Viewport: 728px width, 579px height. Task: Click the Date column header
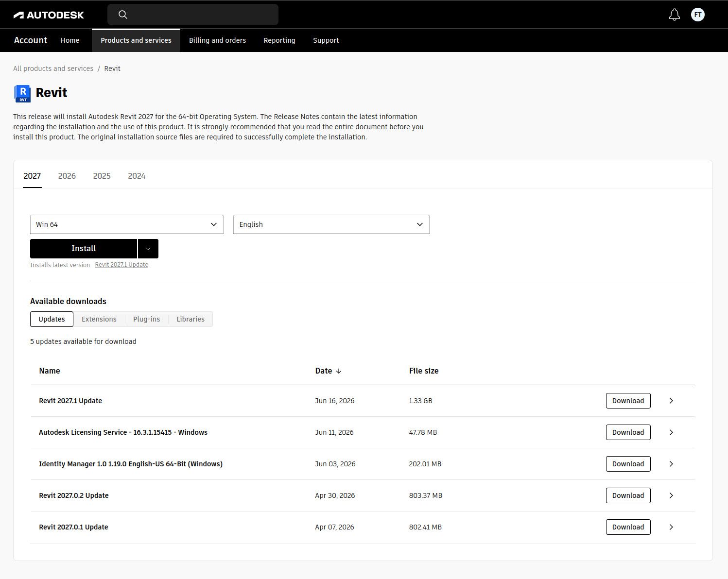[324, 371]
